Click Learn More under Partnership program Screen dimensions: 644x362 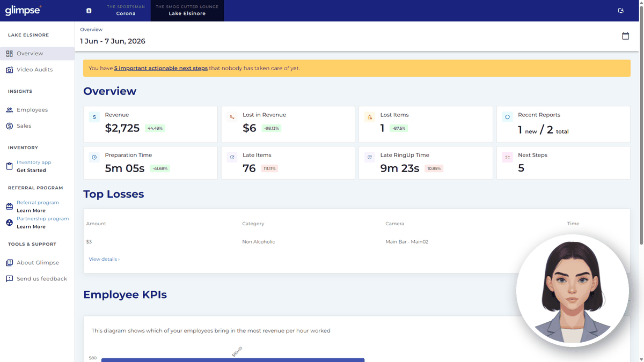pyautogui.click(x=31, y=227)
